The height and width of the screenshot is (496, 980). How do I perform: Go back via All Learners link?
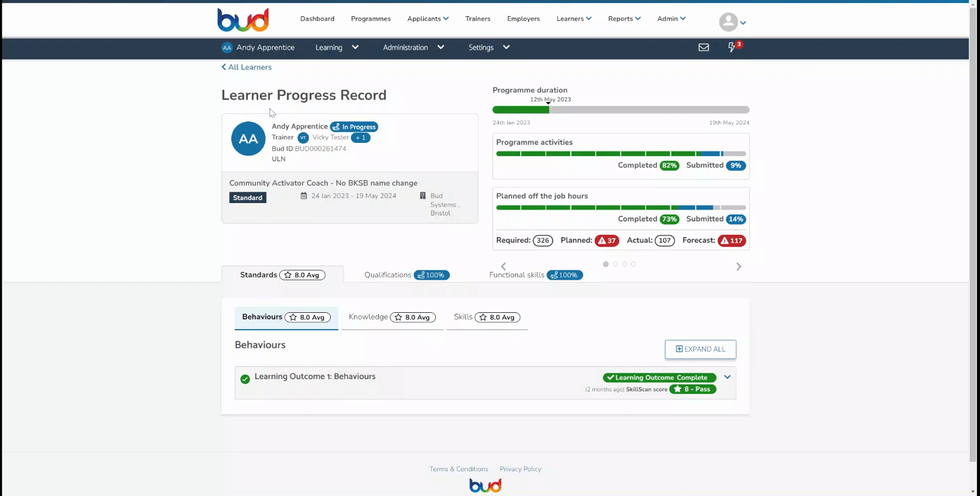point(246,67)
